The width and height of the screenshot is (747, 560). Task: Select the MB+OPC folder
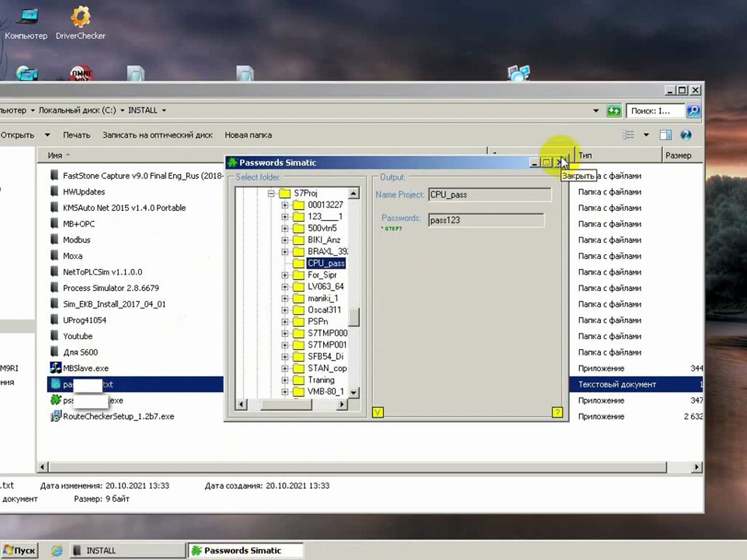pyautogui.click(x=79, y=224)
